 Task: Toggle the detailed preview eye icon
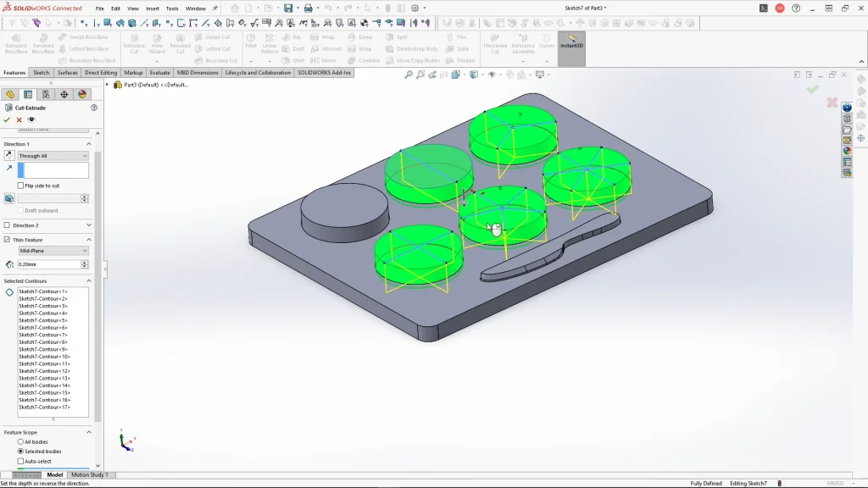click(31, 119)
